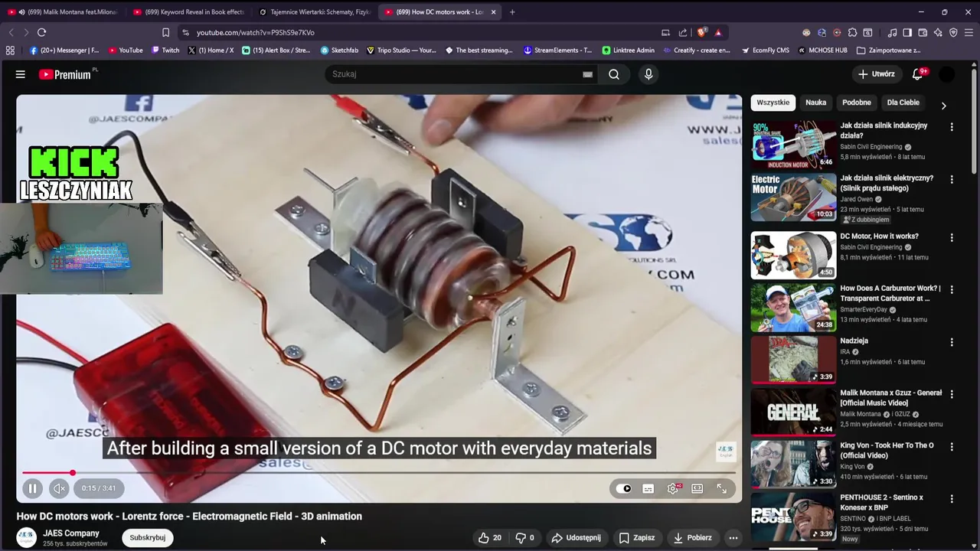980x551 pixels.
Task: Open the Twitch bookmark
Action: point(165,51)
